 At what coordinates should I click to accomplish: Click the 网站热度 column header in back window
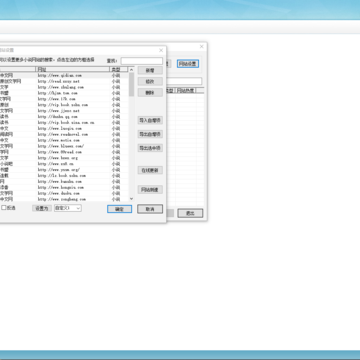186,91
